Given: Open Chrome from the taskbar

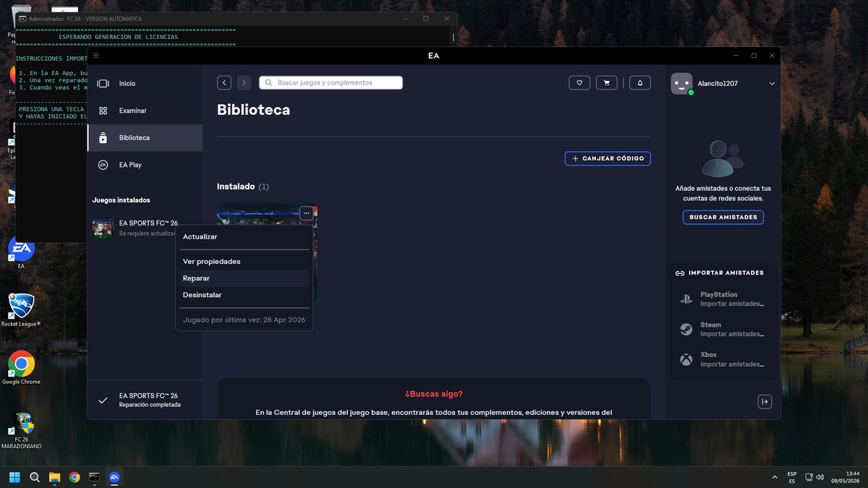Looking at the screenshot, I should click(x=75, y=477).
